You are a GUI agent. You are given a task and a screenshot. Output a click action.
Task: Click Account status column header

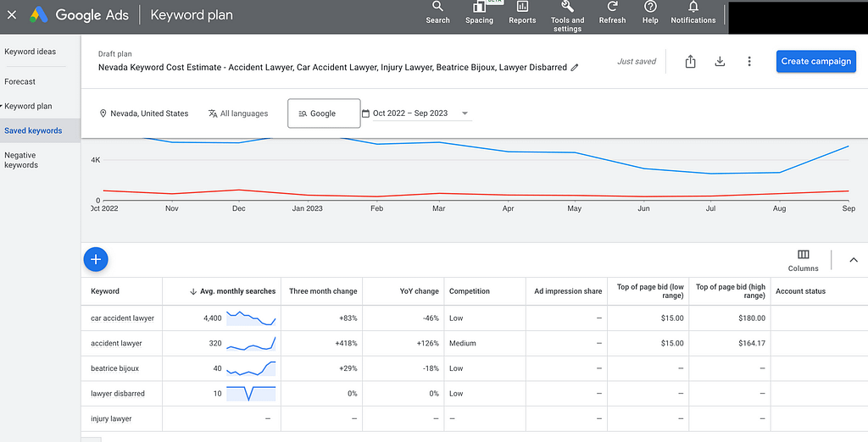[x=800, y=291]
